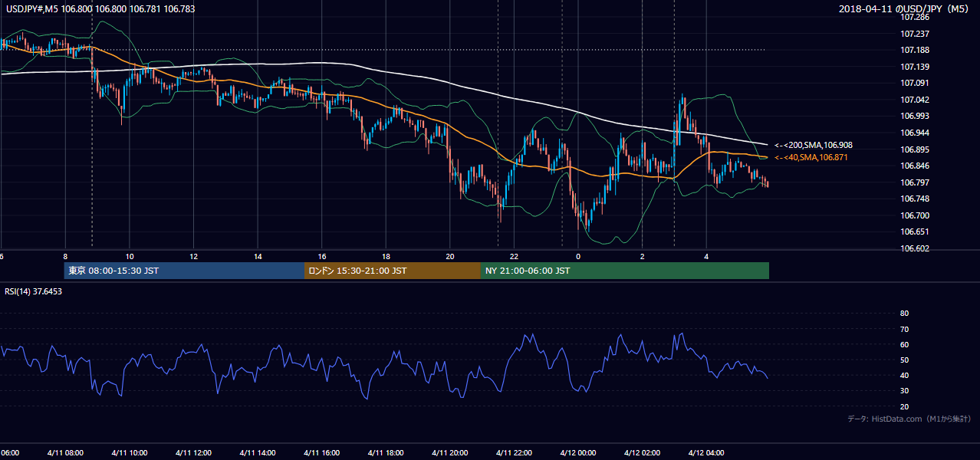Click price axis value 107.188

coord(914,50)
